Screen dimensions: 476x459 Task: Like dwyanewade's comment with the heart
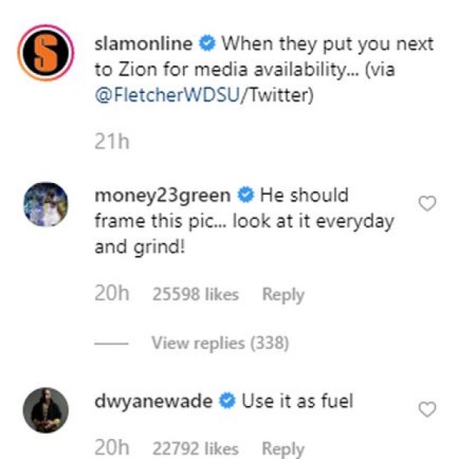pyautogui.click(x=428, y=409)
